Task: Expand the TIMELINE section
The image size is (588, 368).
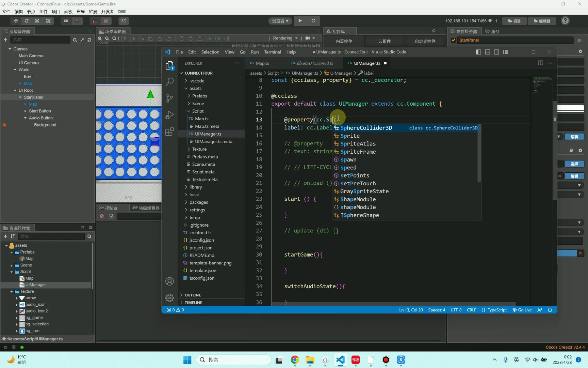Action: coord(193,303)
